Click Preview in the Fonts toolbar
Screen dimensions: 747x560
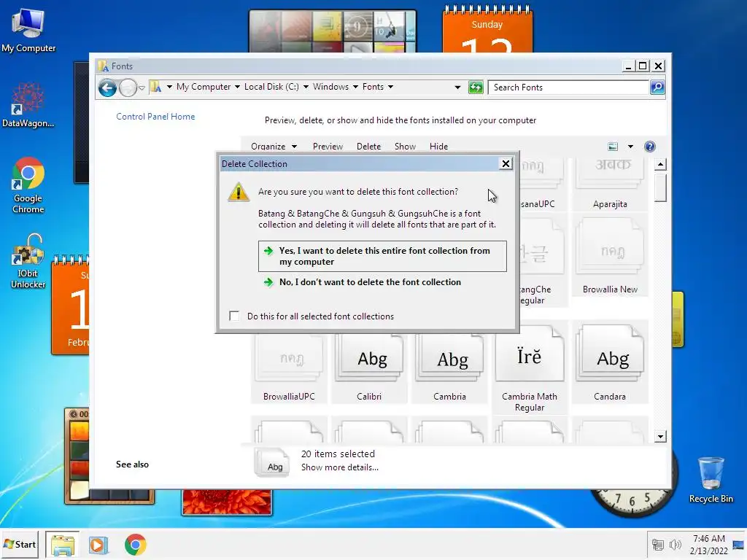click(328, 146)
